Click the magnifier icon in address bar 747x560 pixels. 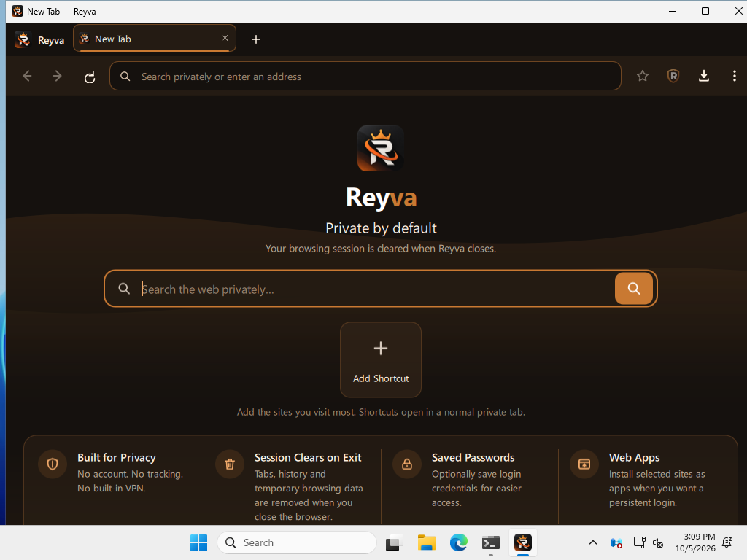tap(125, 76)
